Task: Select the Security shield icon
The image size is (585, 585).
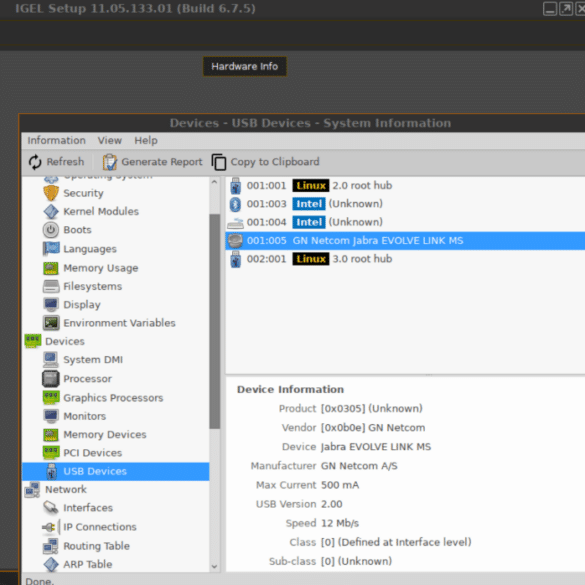Action: click(x=51, y=193)
